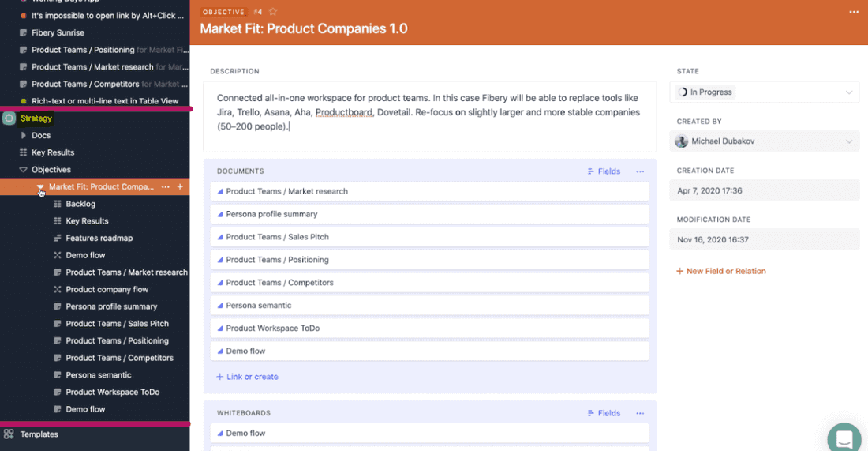Open the three-dots menu in the orange header
Viewport: 868px width, 451px height.
pyautogui.click(x=854, y=12)
